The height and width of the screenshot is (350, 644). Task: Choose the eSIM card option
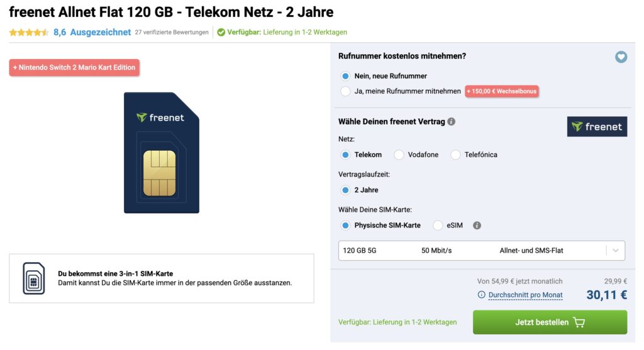click(x=438, y=226)
